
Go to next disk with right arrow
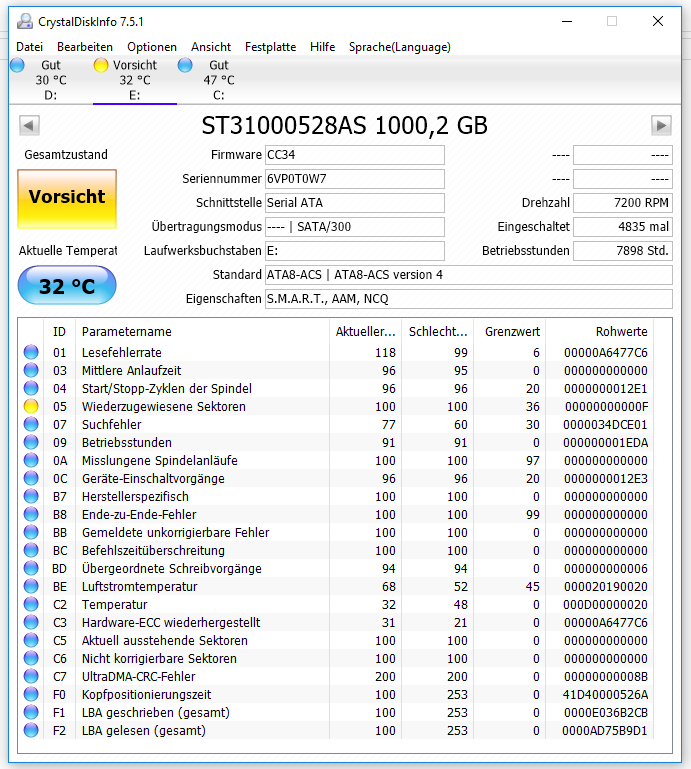pyautogui.click(x=661, y=125)
